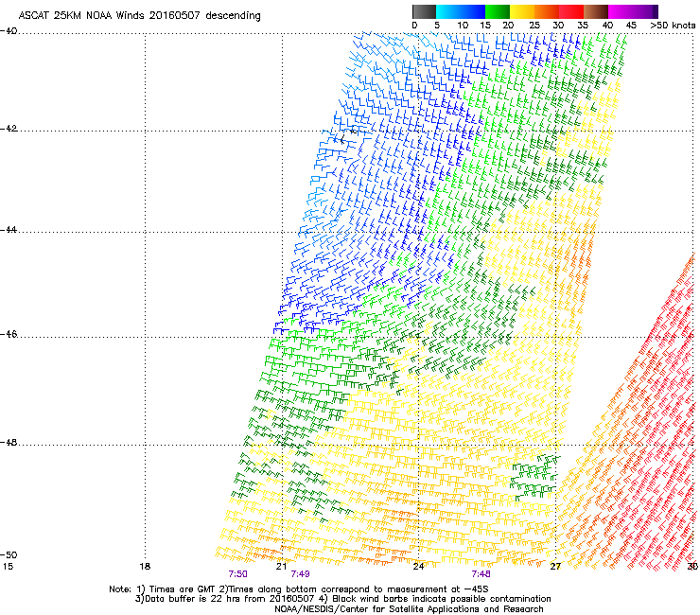Click the -48 latitude axis label
Viewport: 700px width, 615px height.
9,442
